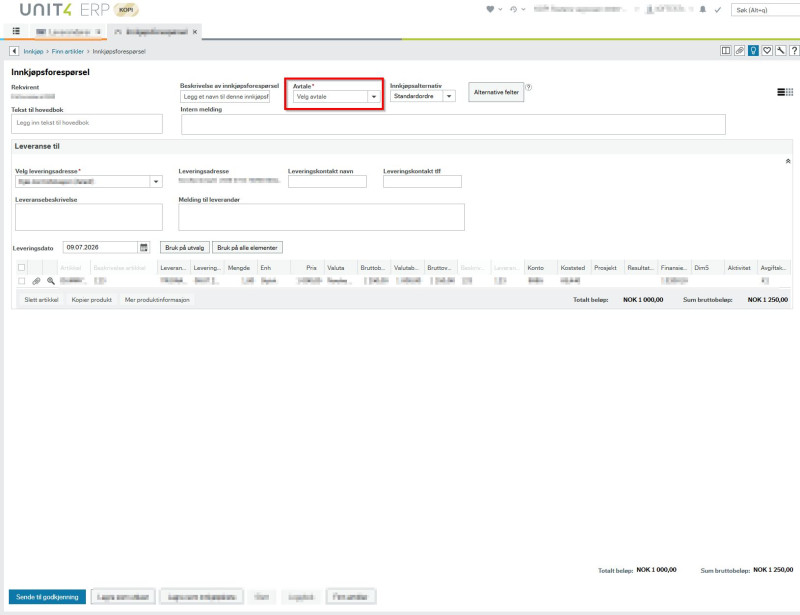
Task: Tick the select-all checkbox in table header
Action: 21,267
